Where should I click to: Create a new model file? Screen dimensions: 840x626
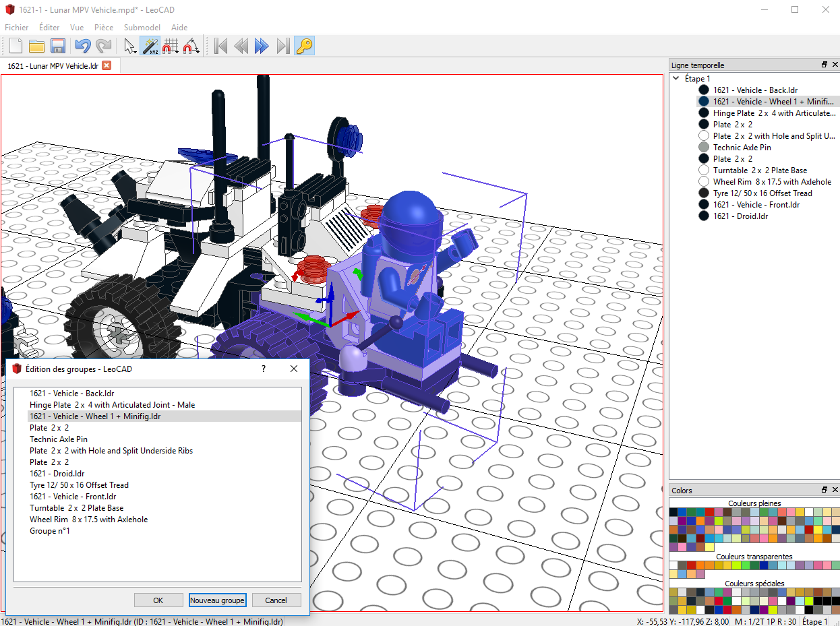(16, 46)
